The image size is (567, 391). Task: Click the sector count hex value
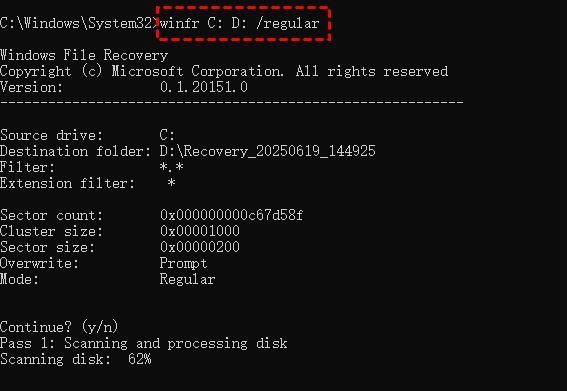point(231,215)
